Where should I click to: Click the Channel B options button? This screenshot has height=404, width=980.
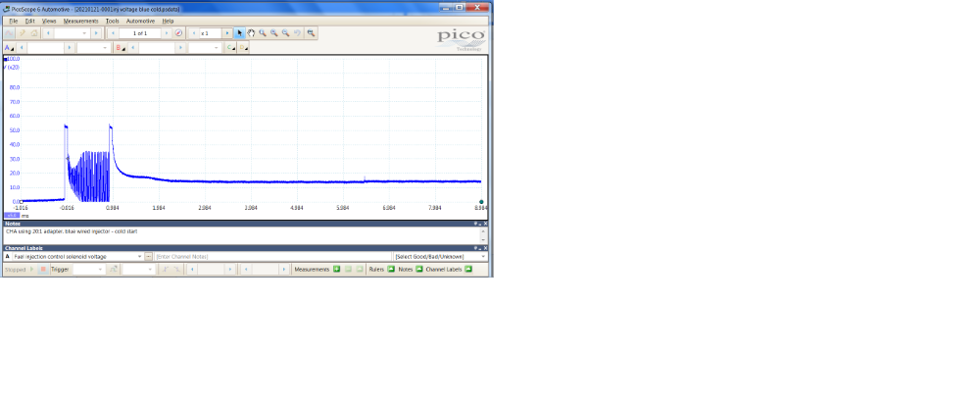coord(121,47)
